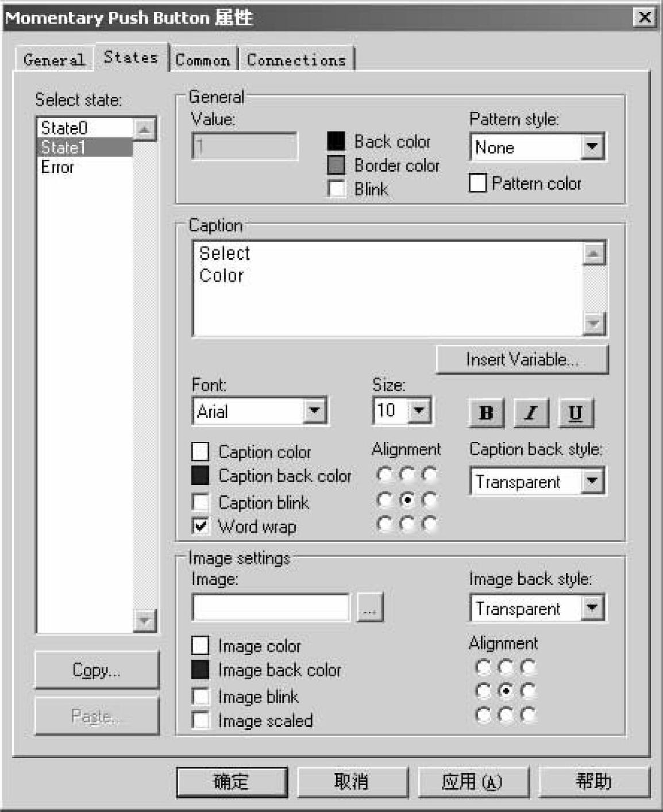Enable the Image scaled checkbox

201,720
